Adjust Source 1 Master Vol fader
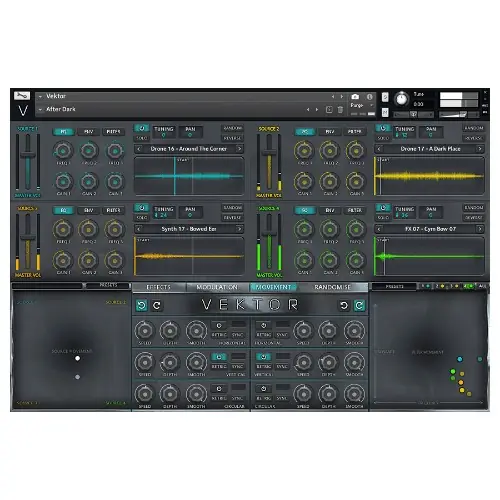500x500 pixels. pyautogui.click(x=28, y=155)
